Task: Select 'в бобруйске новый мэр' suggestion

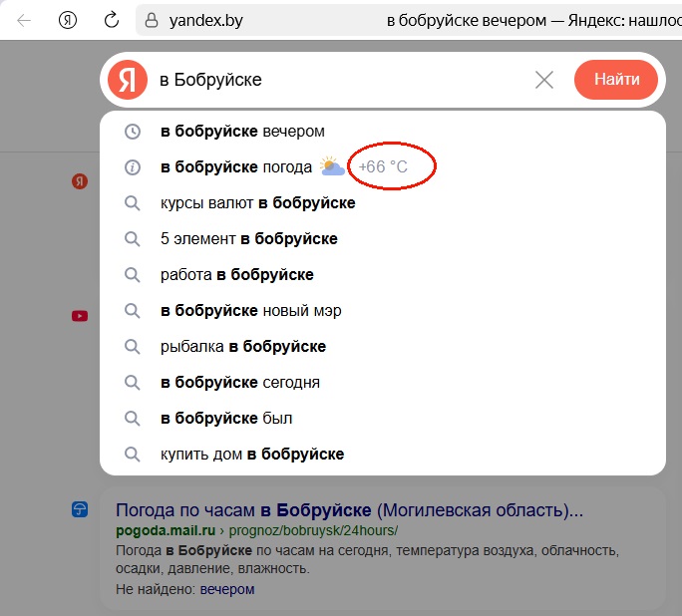Action: 250,311
